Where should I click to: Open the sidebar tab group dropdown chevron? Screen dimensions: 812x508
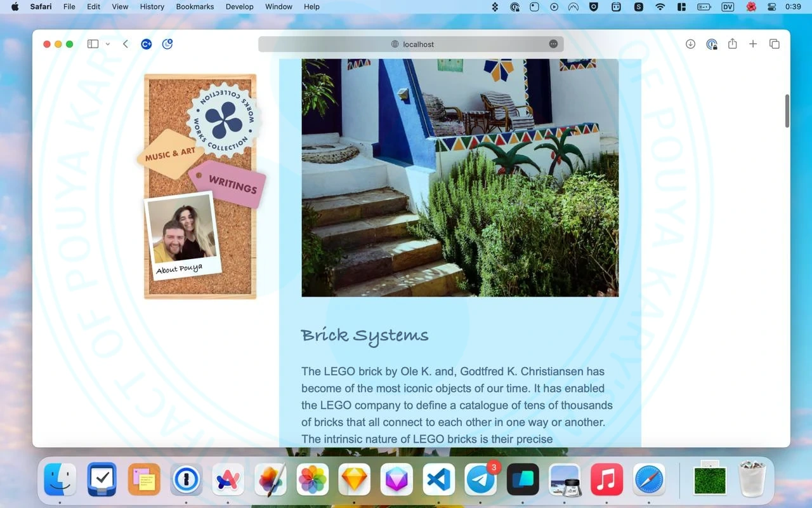tap(108, 44)
